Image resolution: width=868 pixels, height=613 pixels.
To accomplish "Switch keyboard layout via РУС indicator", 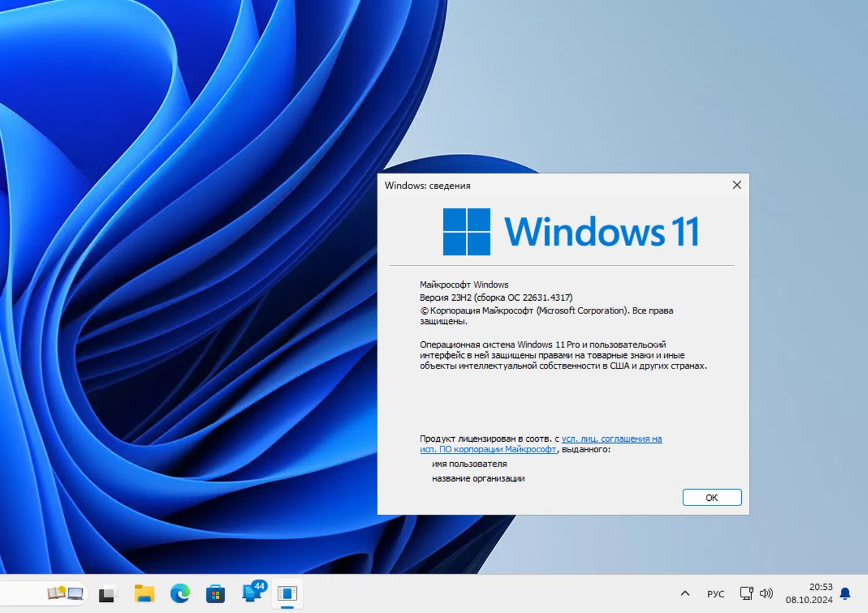I will coord(716,593).
